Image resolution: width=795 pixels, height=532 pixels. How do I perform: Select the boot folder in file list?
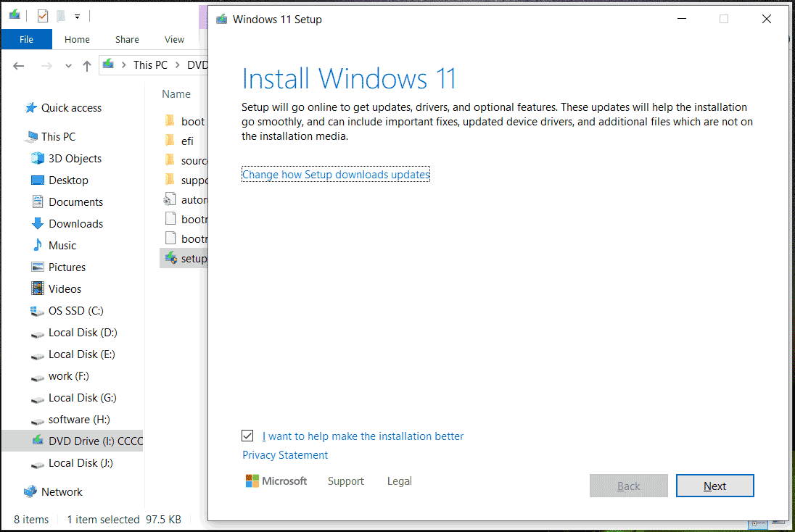[x=186, y=121]
